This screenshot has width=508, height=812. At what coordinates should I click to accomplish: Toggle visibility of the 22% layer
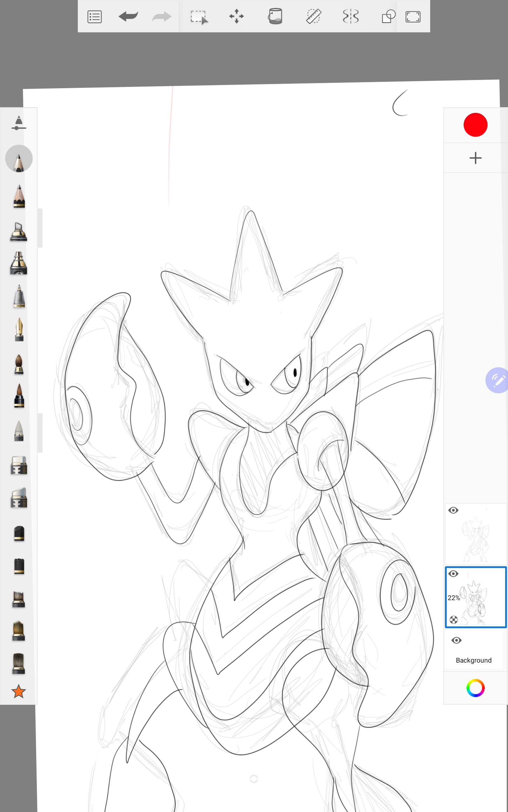pyautogui.click(x=453, y=574)
